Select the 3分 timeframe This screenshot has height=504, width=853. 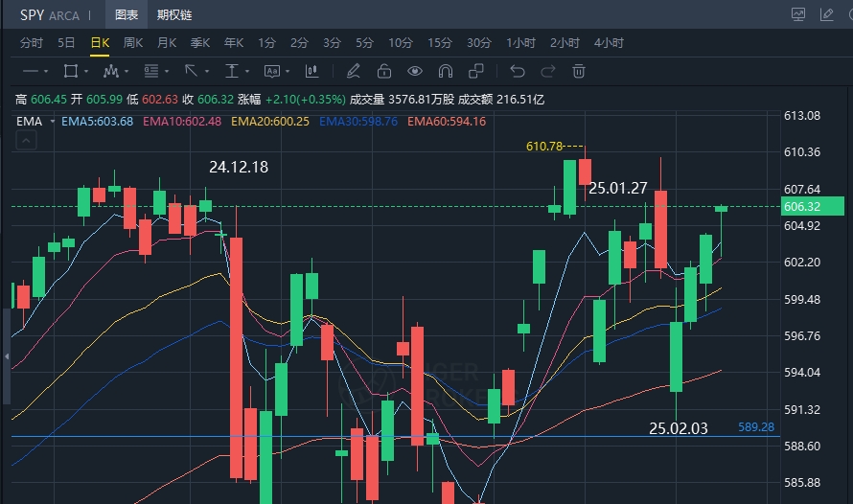(332, 43)
